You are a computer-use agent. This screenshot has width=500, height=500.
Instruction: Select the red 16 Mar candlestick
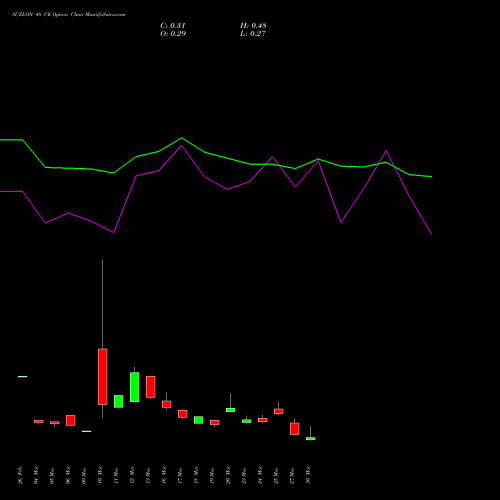[167, 404]
